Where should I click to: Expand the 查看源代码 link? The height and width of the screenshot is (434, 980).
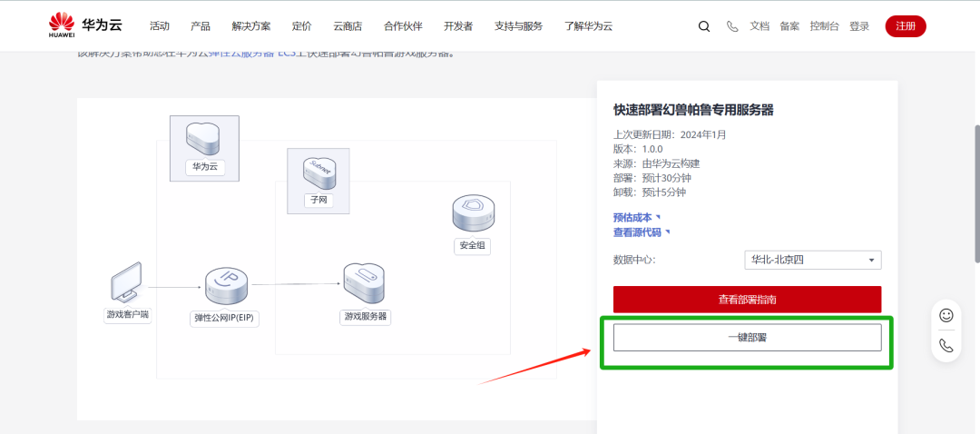click(x=641, y=232)
